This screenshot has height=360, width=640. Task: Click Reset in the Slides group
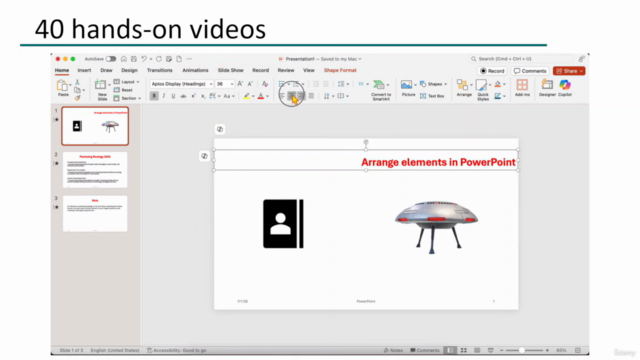123,90
